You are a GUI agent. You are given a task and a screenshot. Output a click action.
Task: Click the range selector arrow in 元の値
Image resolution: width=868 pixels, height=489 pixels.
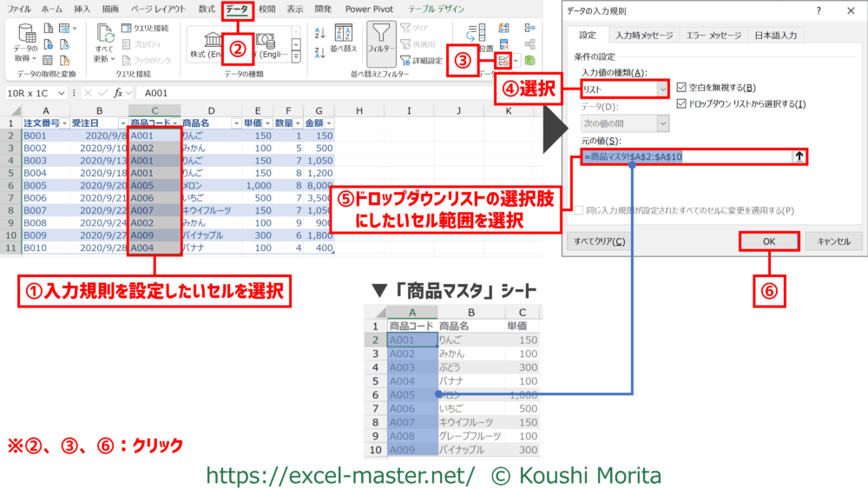(x=799, y=156)
